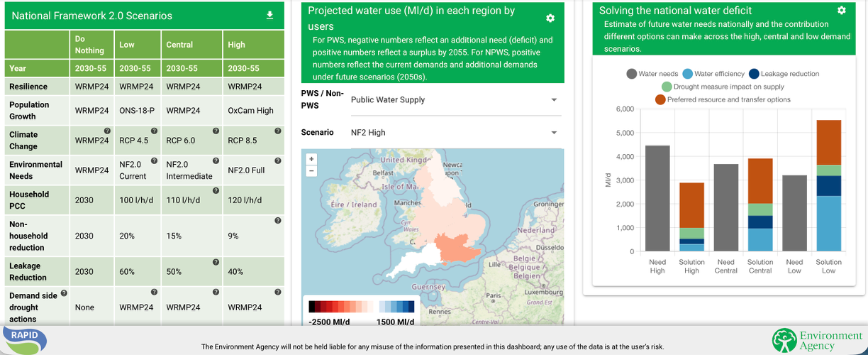The width and height of the screenshot is (868, 355).
Task: Show help for Demand side Central WRMP24
Action: 216,292
